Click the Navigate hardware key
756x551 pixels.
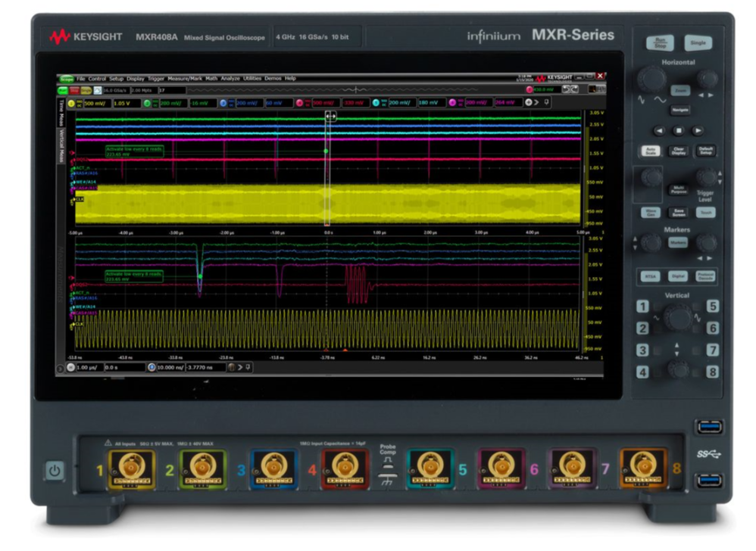coord(679,111)
